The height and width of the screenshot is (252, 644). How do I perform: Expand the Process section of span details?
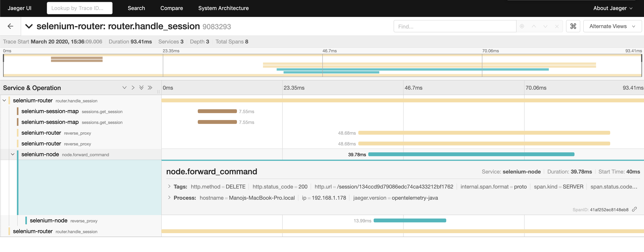(x=169, y=198)
